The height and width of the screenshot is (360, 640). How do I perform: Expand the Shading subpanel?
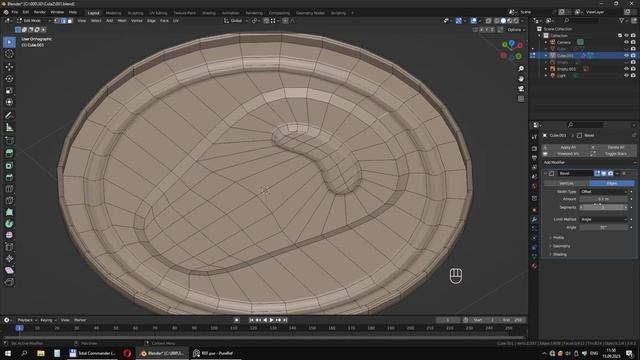point(558,254)
